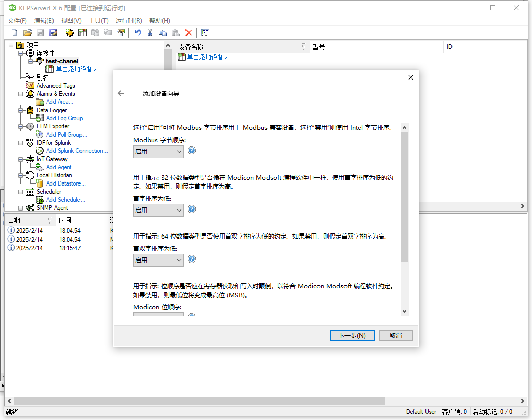Click Add Splunk Connection link
The image size is (532, 420).
coord(77,151)
